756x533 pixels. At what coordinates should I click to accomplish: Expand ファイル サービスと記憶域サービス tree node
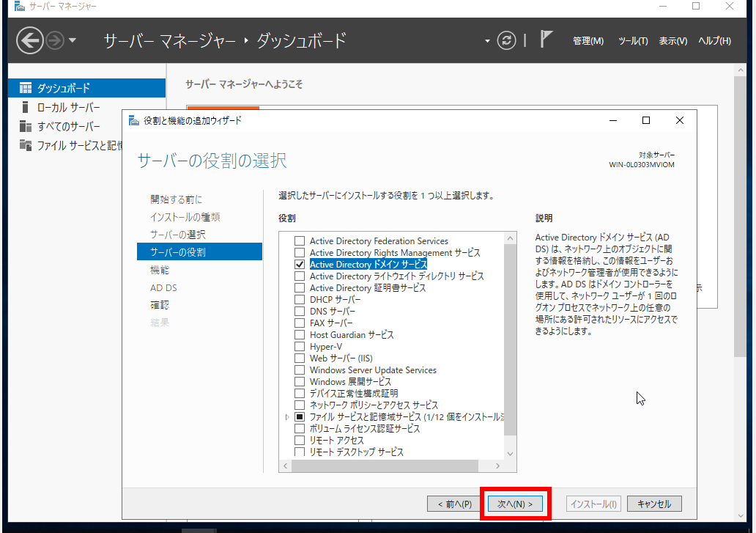[x=287, y=416]
